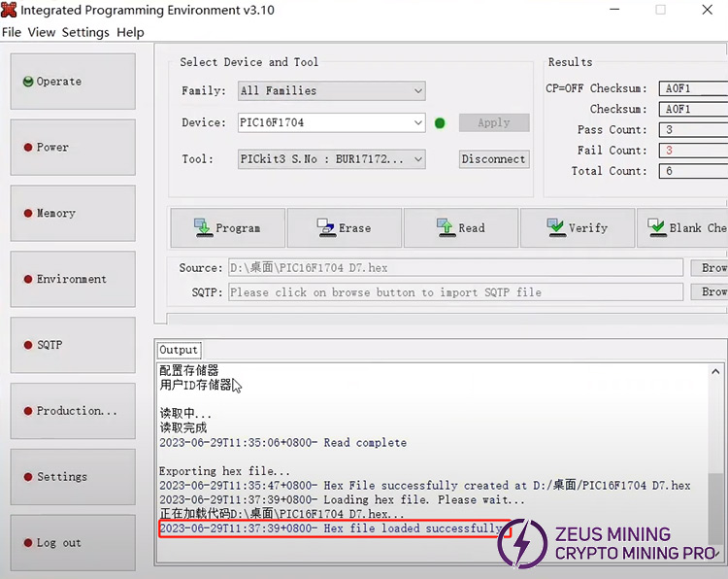Click 'Loading hex file. Please wait...' line

[342, 500]
